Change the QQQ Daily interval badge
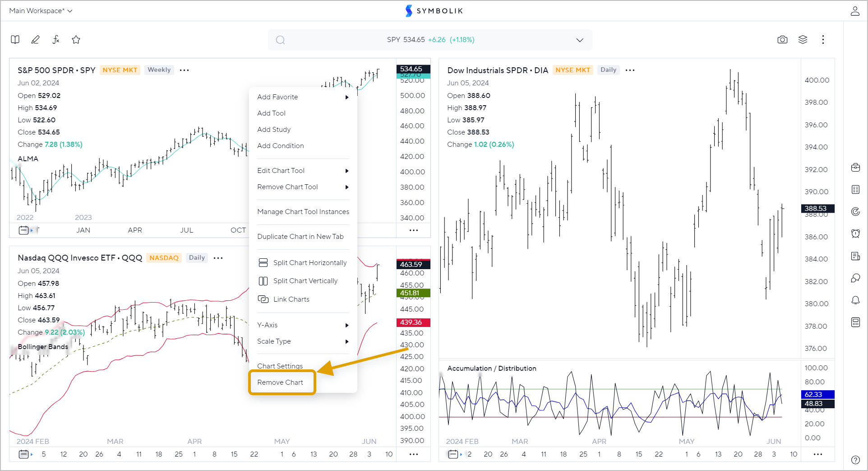 pyautogui.click(x=197, y=258)
